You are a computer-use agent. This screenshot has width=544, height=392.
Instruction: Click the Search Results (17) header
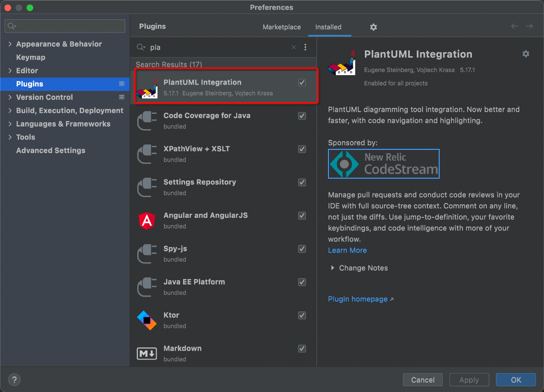click(169, 65)
